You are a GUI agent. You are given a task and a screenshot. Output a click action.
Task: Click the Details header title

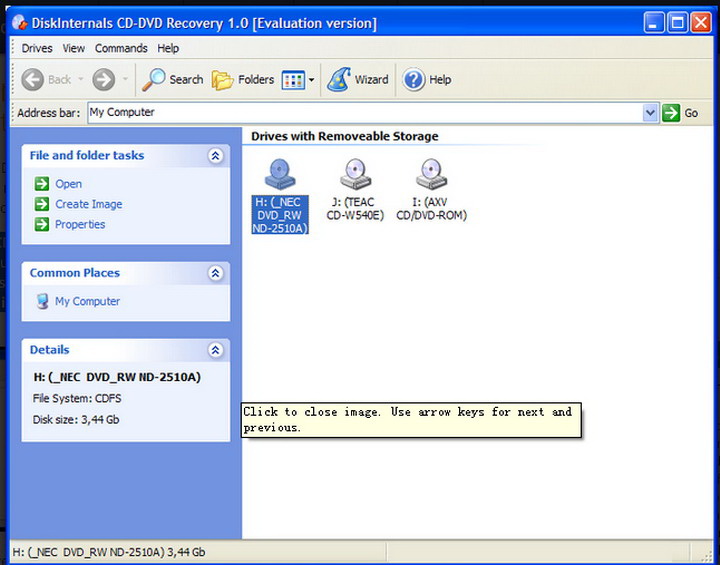50,350
